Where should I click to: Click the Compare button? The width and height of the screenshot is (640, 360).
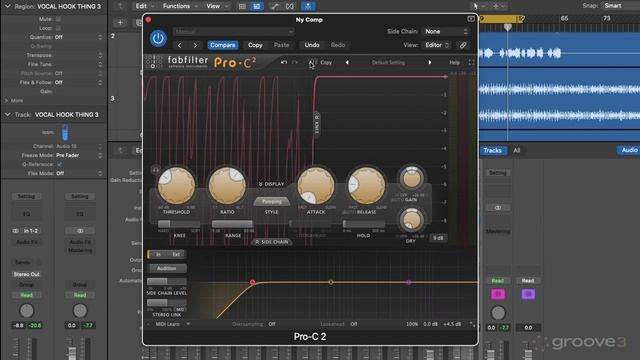click(223, 45)
